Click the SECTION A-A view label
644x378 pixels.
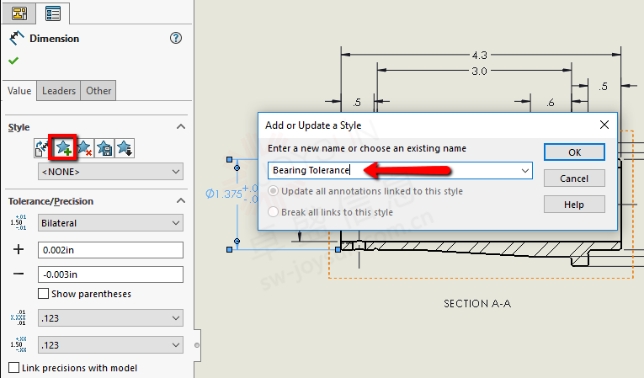pos(477,304)
